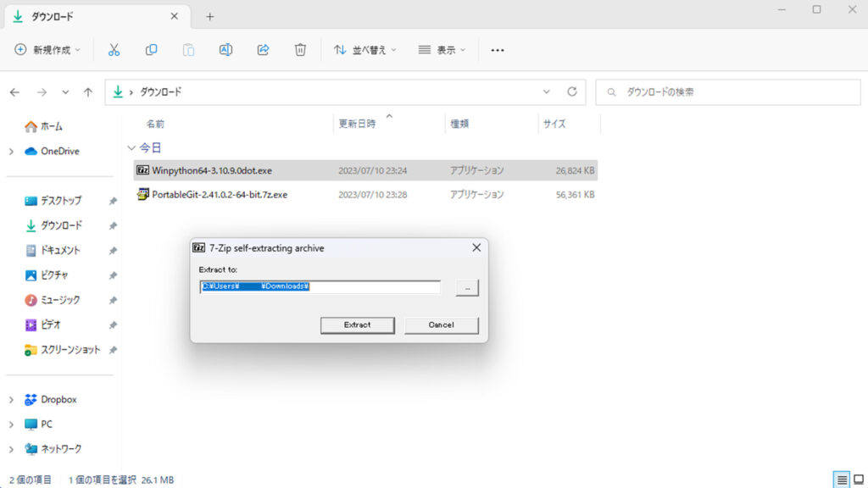Image resolution: width=868 pixels, height=488 pixels.
Task: Click the Cut scissors icon in toolbar
Action: [114, 50]
